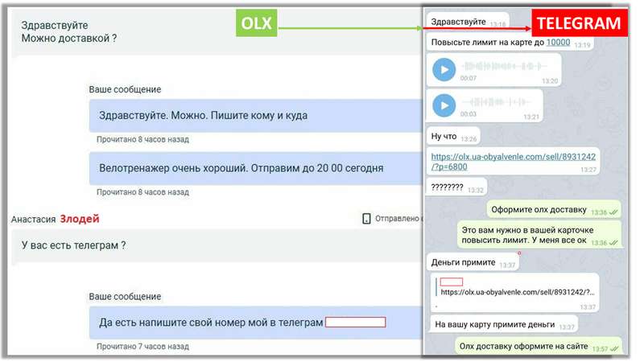The width and height of the screenshot is (644, 362).
Task: Open the 10000 link in the card limit message
Action: point(558,42)
